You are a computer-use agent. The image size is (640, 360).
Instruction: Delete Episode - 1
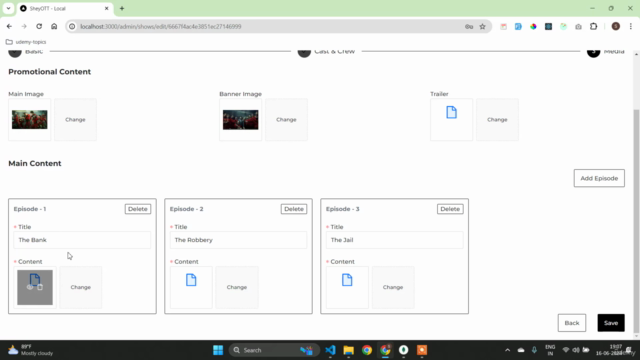[138, 209]
